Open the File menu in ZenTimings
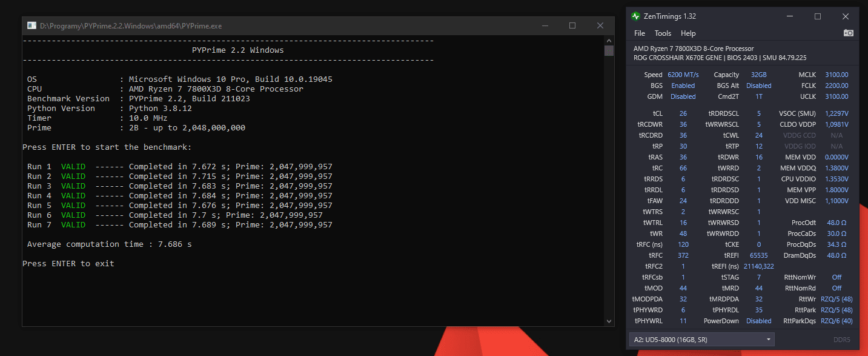Image resolution: width=868 pixels, height=356 pixels. (640, 33)
